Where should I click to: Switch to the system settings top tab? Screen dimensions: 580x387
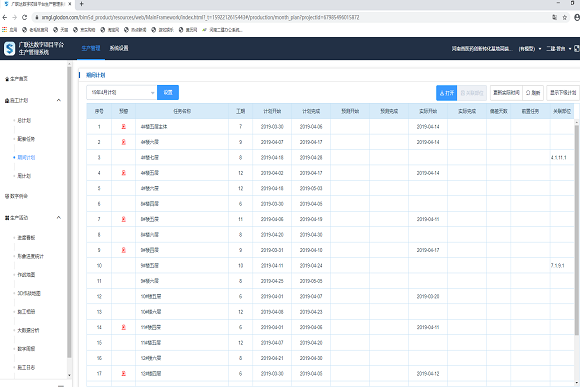pyautogui.click(x=119, y=48)
